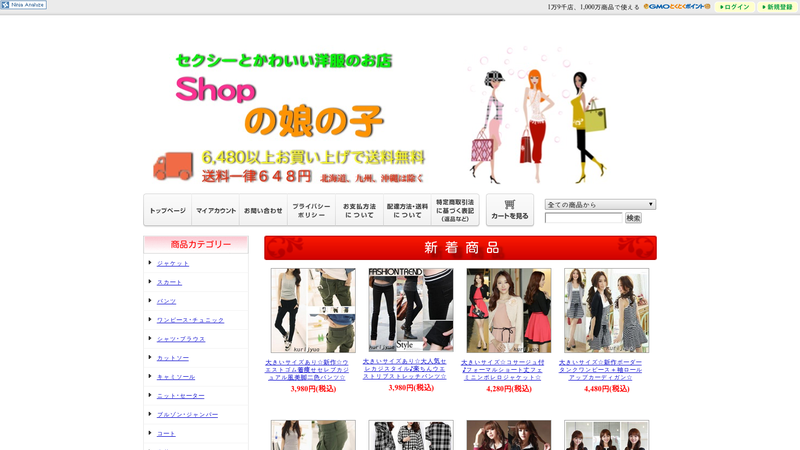Open the パンツ category link

(x=166, y=301)
